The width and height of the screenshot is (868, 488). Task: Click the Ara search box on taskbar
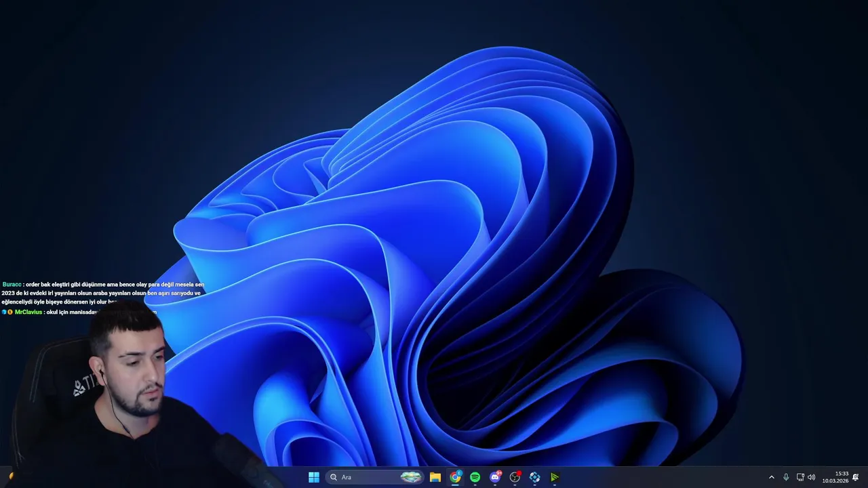coord(375,477)
